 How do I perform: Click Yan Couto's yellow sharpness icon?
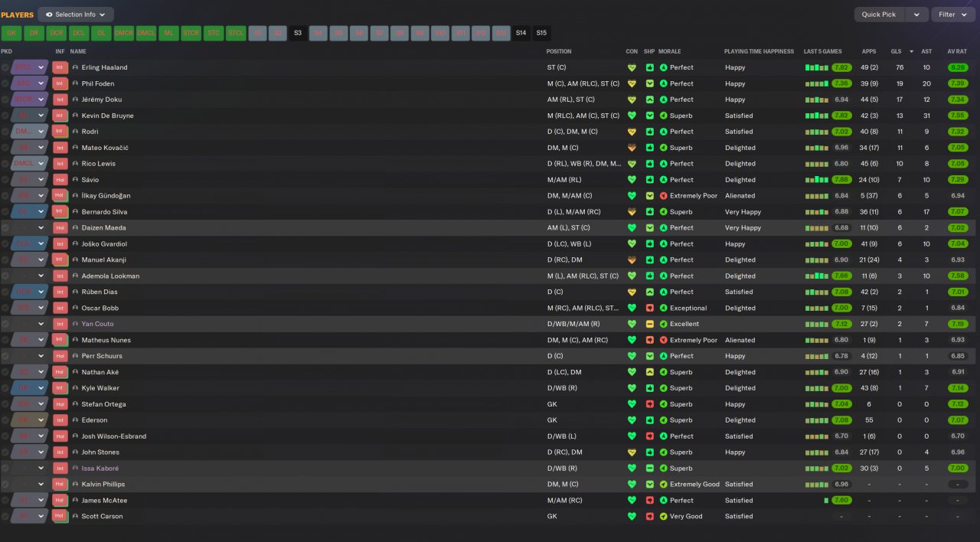click(649, 324)
